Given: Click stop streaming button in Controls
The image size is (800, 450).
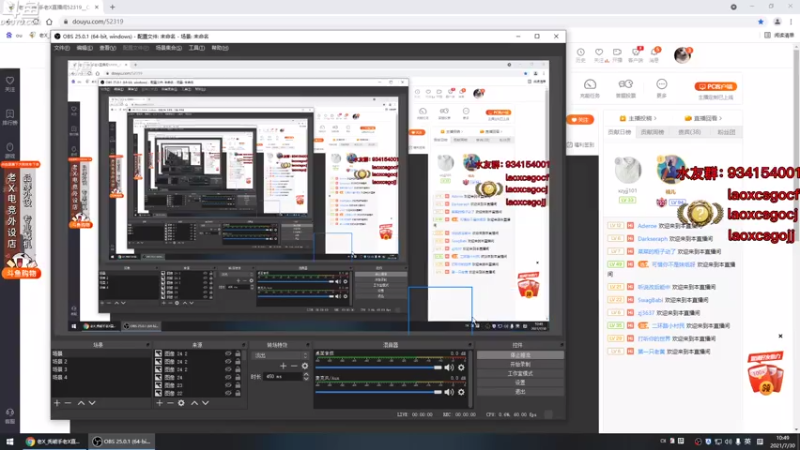Looking at the screenshot, I should pos(520,355).
